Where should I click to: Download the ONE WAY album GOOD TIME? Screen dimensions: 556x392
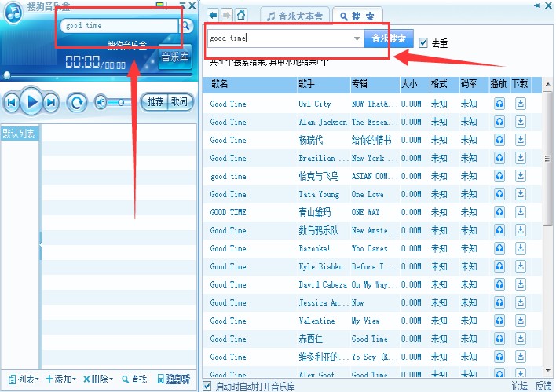click(520, 212)
